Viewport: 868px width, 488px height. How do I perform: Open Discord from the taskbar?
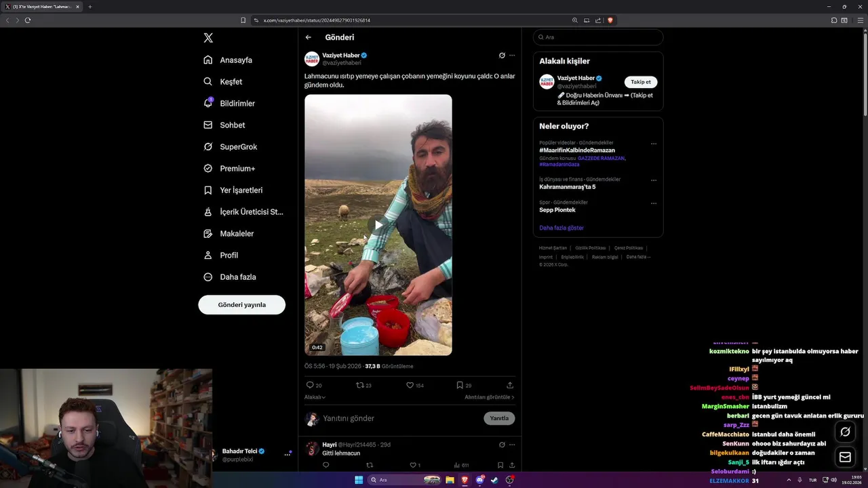(x=479, y=480)
